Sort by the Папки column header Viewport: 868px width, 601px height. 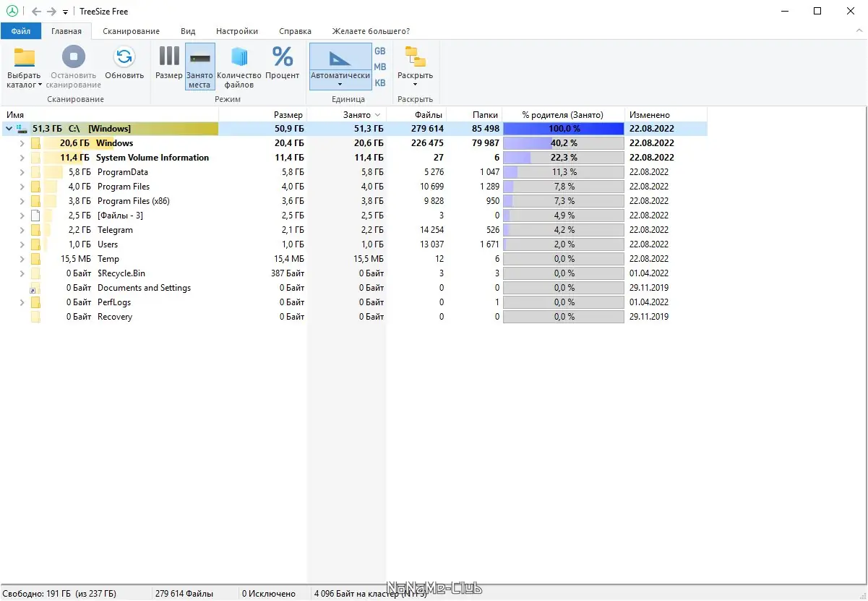pos(474,115)
